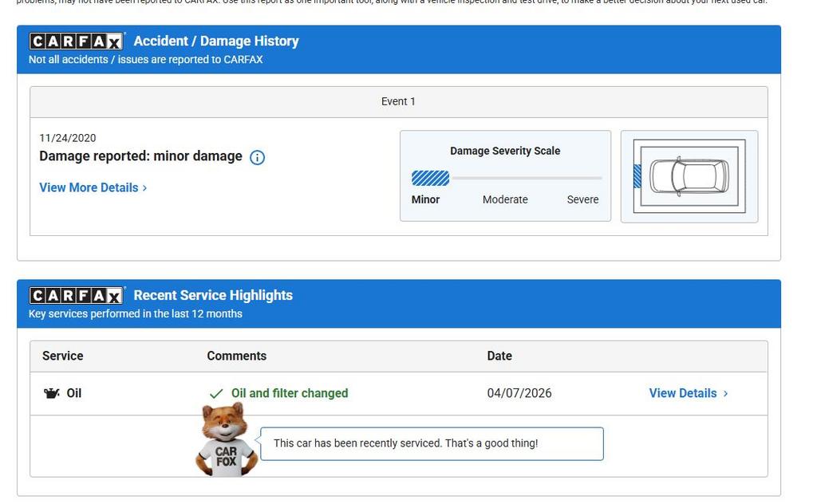This screenshot has width=817, height=504.
Task: Click the recently serviced speech bubble
Action: [x=432, y=443]
